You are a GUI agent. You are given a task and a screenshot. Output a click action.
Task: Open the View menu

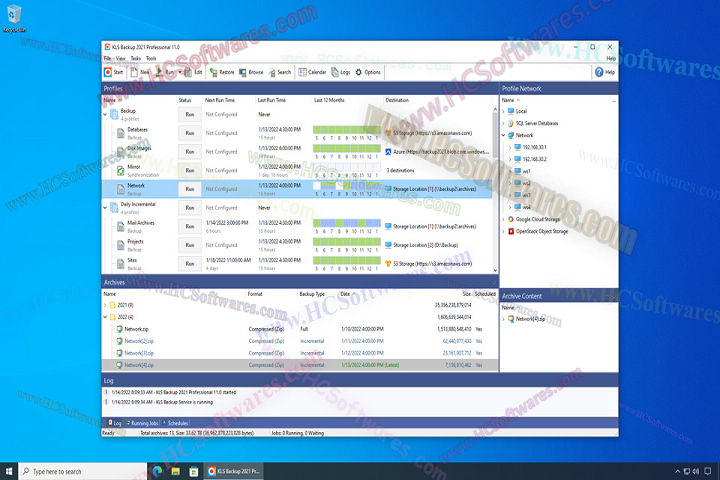[x=120, y=58]
